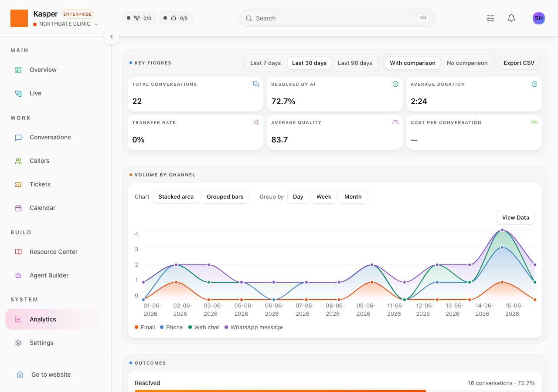
Task: Select the Last 30 days range
Action: 309,63
